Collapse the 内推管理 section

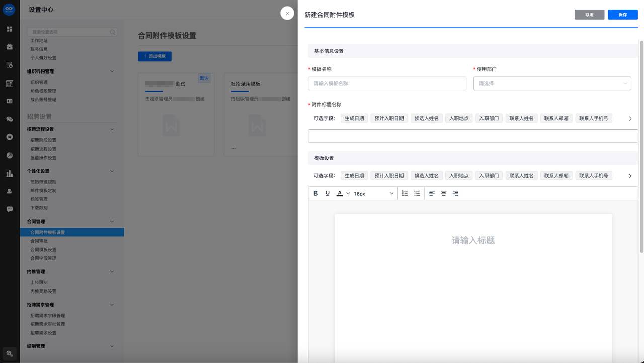[x=112, y=272]
